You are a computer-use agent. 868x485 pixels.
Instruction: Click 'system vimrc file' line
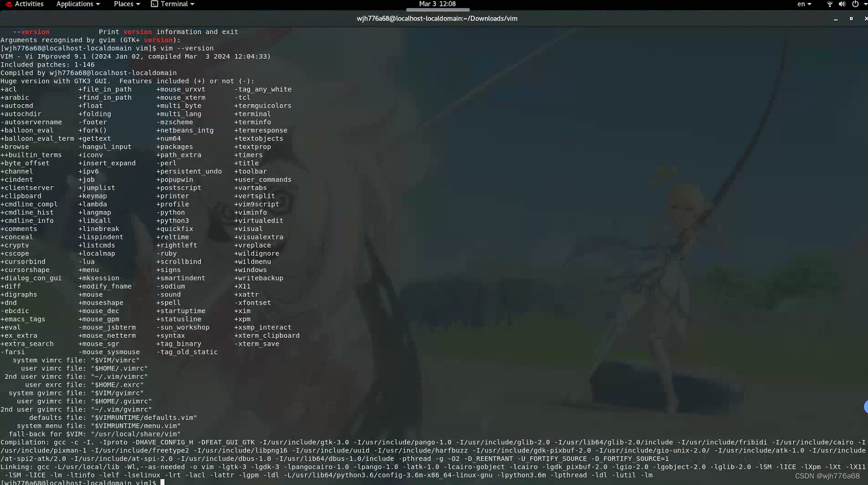(x=76, y=360)
